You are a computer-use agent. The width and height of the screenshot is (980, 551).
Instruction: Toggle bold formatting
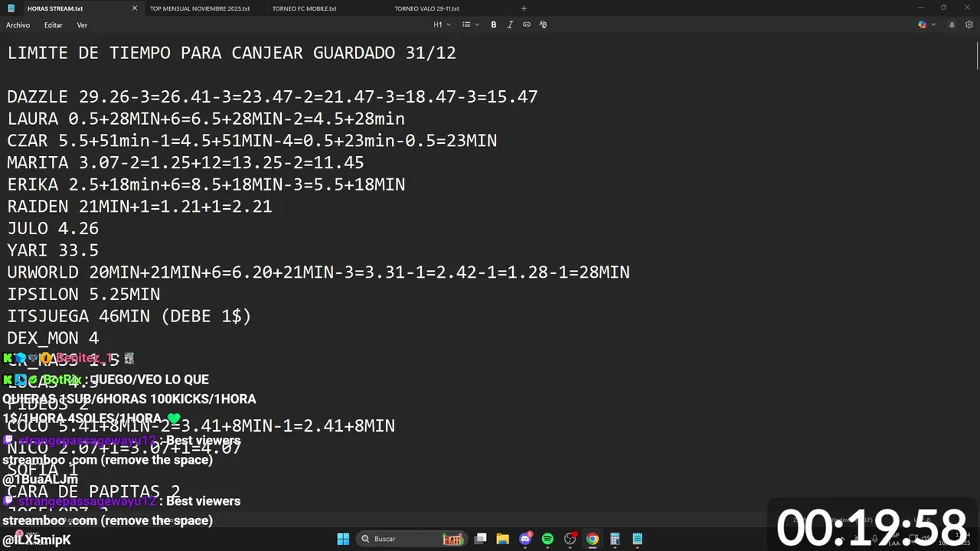coord(494,24)
